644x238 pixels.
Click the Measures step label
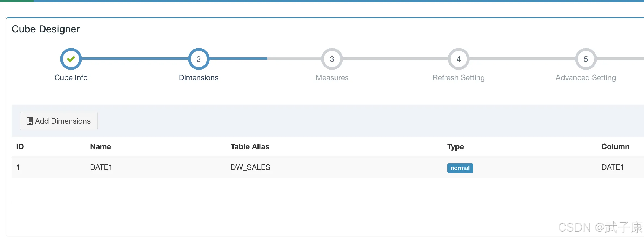tap(332, 78)
